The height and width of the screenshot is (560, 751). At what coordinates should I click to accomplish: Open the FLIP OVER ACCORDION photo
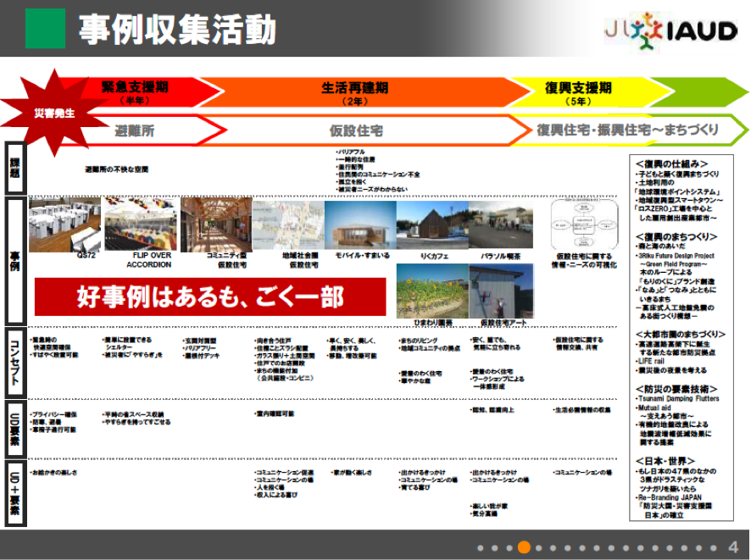pyautogui.click(x=141, y=224)
